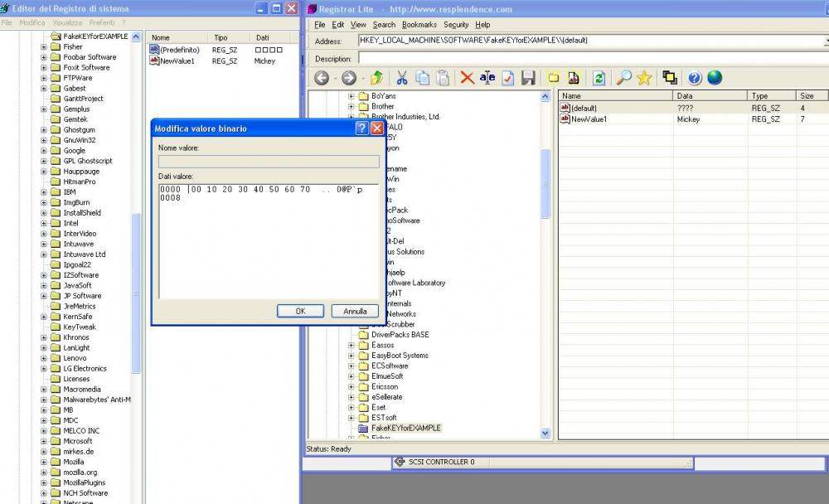Image resolution: width=829 pixels, height=504 pixels.
Task: Select the FakeKEYforEXAMPLE key in Registrar tree
Action: (405, 428)
